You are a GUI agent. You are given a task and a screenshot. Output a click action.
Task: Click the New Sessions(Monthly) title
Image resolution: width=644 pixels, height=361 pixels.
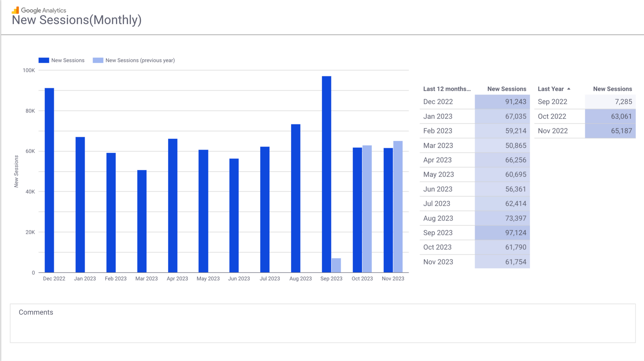(76, 20)
